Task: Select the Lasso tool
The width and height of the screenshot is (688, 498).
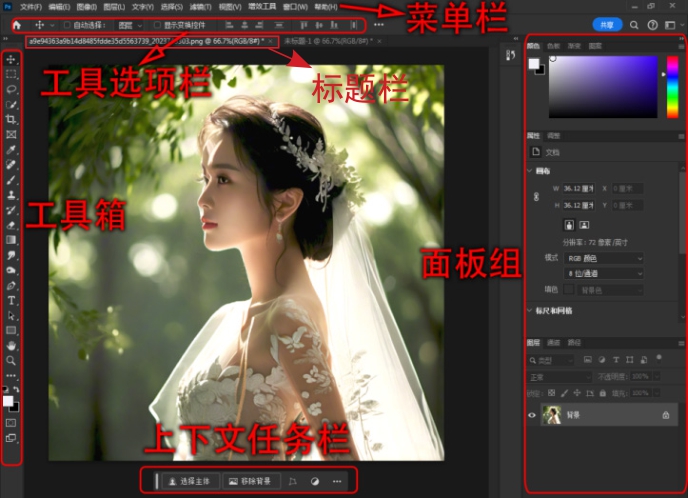Action: tap(11, 89)
